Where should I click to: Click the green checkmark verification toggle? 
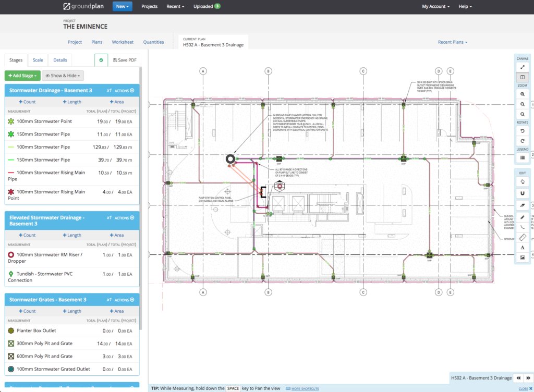pos(101,60)
